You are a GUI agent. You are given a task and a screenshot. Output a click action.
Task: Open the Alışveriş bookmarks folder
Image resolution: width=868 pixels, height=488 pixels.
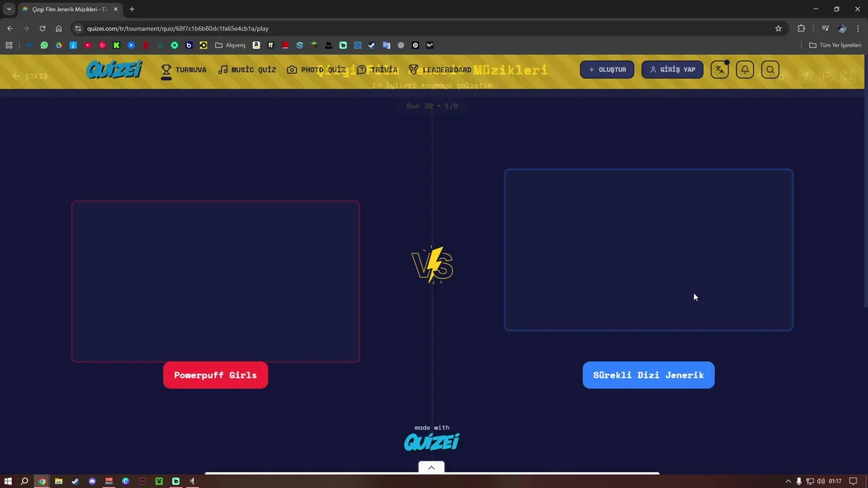[x=231, y=45]
